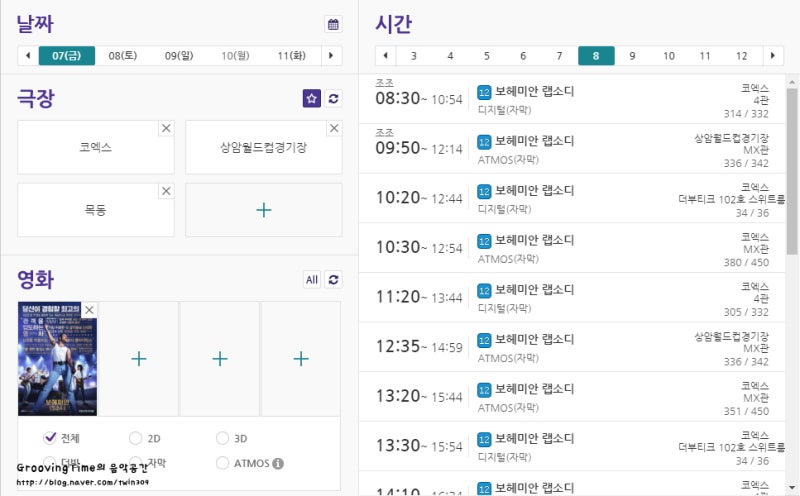Jump to hour 12 in time bar

click(742, 56)
